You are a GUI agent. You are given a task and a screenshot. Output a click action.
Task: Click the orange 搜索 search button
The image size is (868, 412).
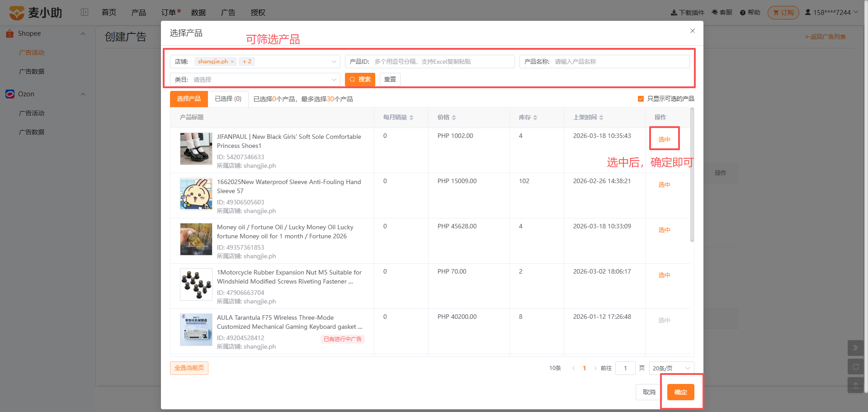point(360,80)
